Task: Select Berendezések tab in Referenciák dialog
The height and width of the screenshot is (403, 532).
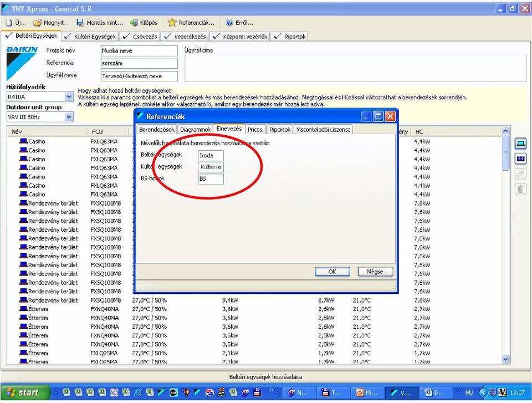Action: click(x=156, y=130)
